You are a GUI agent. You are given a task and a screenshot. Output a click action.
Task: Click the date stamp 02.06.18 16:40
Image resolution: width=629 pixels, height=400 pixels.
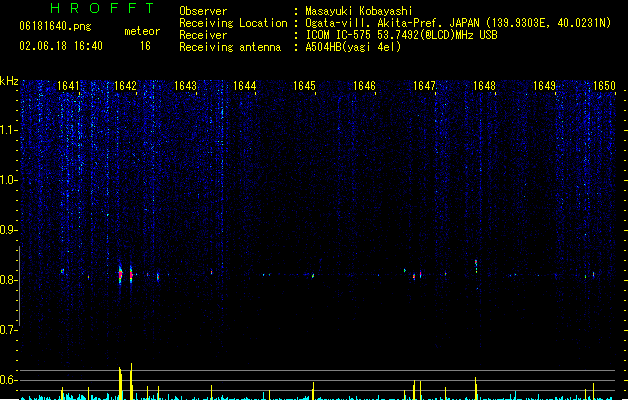click(x=61, y=46)
